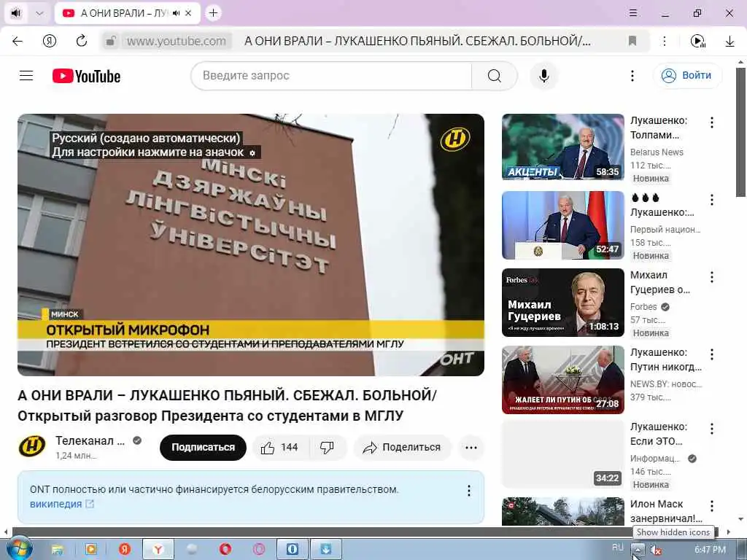
Task: Open subtitle settings gear in the caption overlay
Action: [x=252, y=153]
